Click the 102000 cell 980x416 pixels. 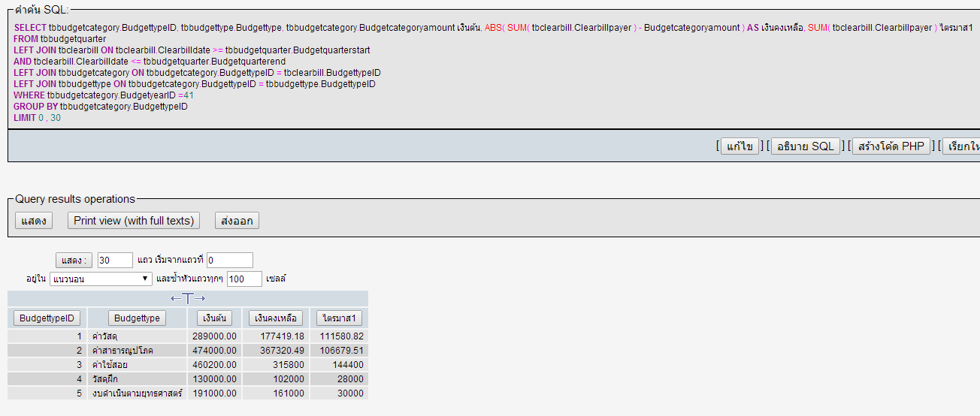pyautogui.click(x=276, y=379)
